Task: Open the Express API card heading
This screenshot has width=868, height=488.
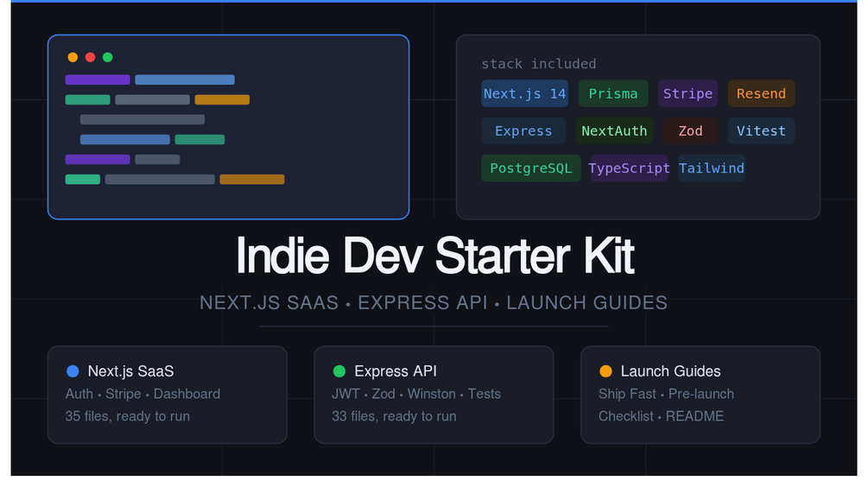Action: point(396,371)
